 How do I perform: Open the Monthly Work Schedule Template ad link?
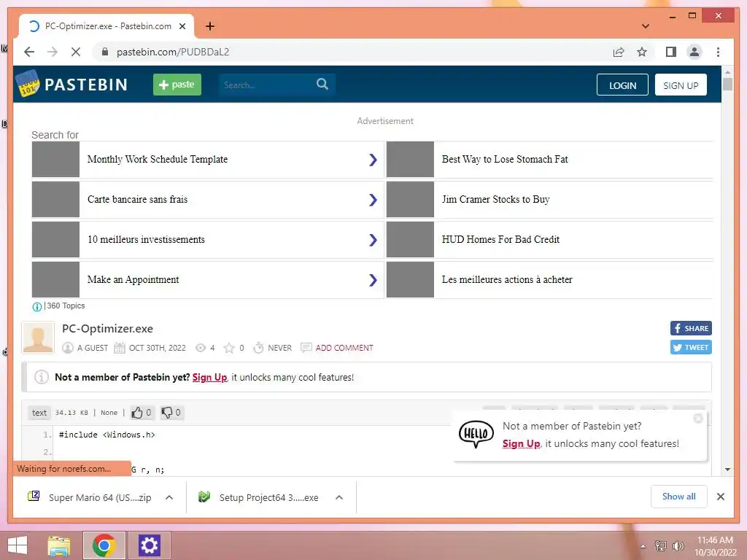pyautogui.click(x=158, y=159)
